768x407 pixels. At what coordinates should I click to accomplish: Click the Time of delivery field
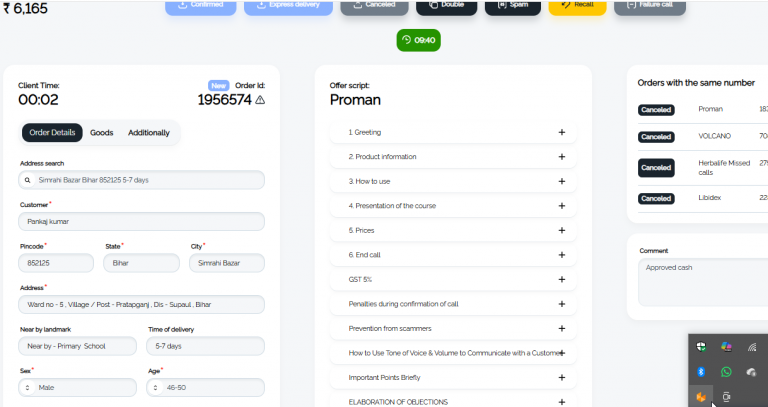click(x=205, y=346)
